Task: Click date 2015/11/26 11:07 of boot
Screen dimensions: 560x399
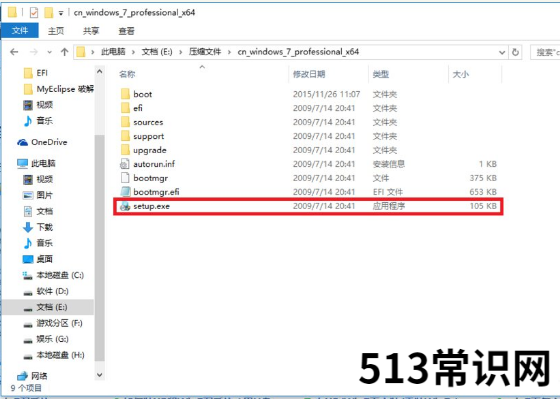Action: coord(326,94)
